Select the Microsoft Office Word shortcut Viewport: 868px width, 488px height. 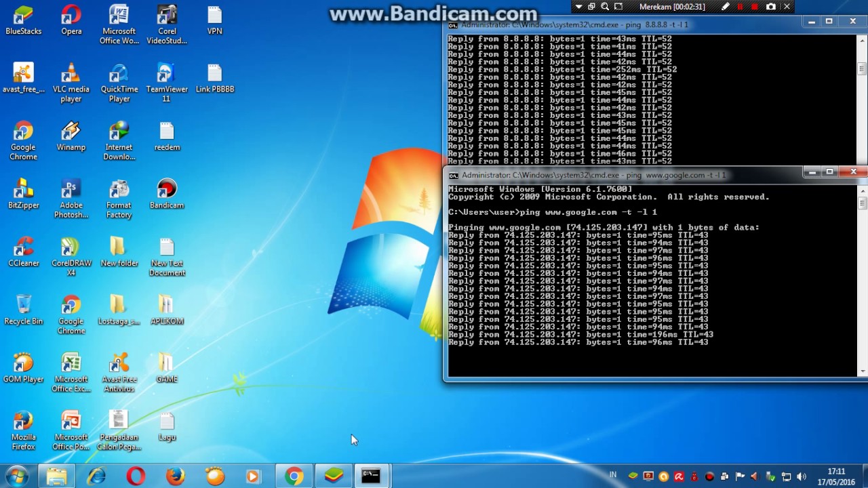point(119,25)
